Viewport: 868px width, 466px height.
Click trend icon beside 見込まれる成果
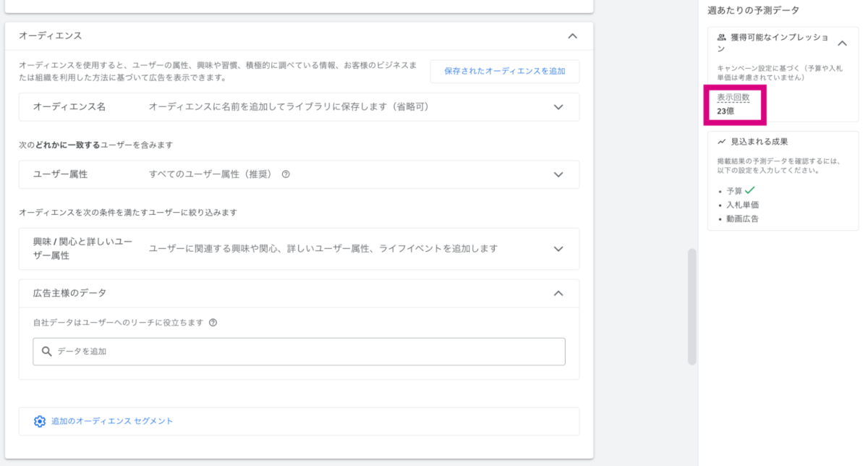[x=721, y=142]
